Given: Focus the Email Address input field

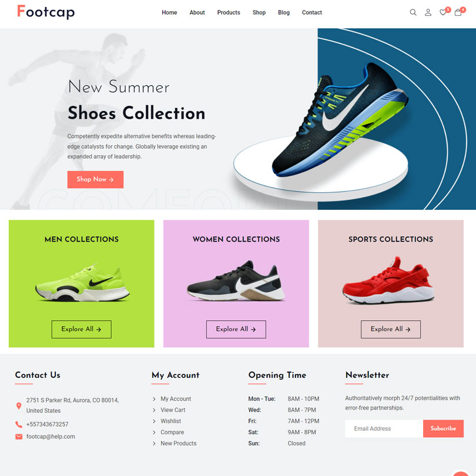Looking at the screenshot, I should tap(384, 428).
